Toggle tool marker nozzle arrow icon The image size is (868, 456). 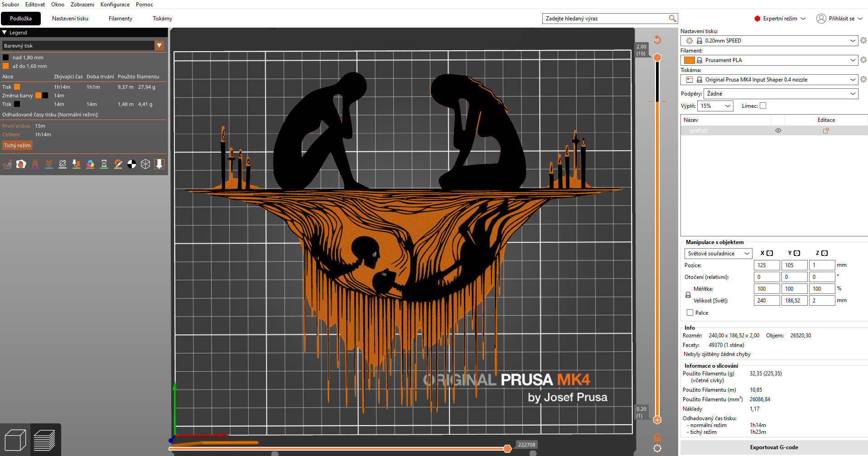(159, 164)
